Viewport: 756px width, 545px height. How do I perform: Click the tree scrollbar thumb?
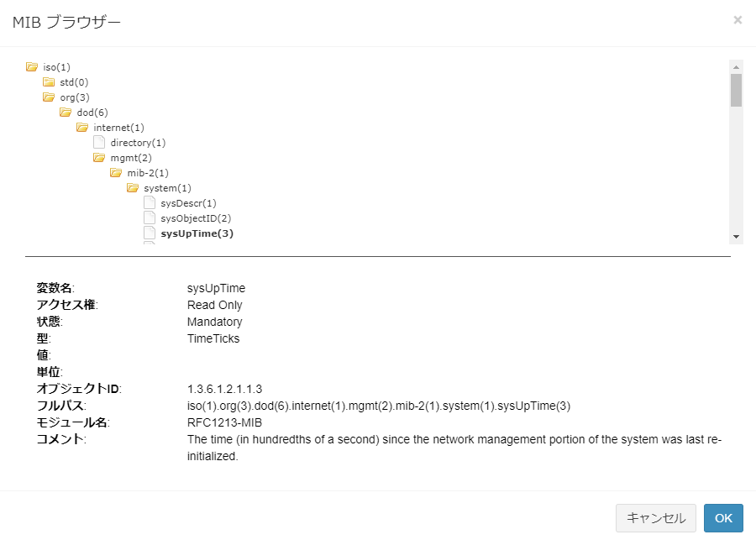(736, 91)
